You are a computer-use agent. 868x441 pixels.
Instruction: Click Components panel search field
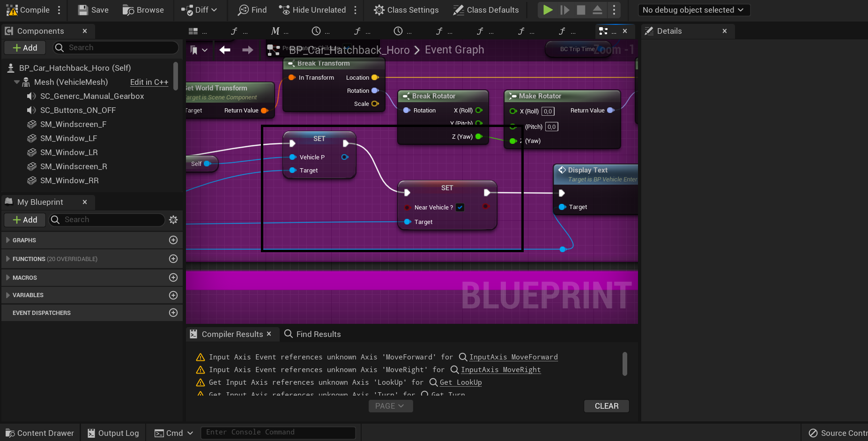click(115, 48)
